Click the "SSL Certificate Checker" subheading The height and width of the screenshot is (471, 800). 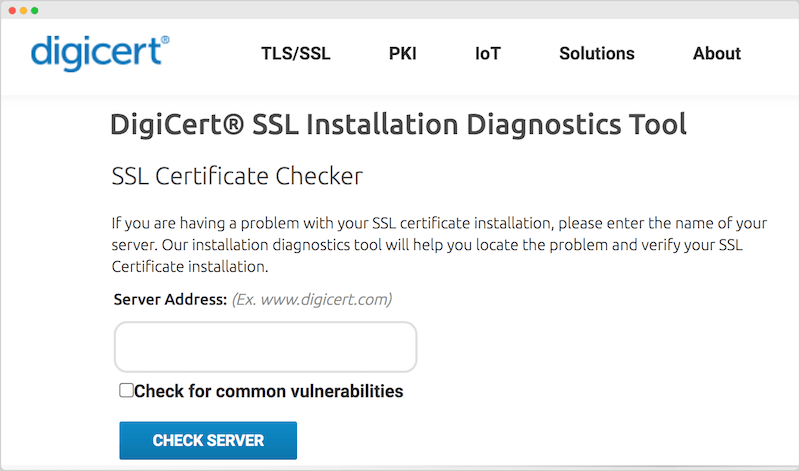pyautogui.click(x=237, y=177)
